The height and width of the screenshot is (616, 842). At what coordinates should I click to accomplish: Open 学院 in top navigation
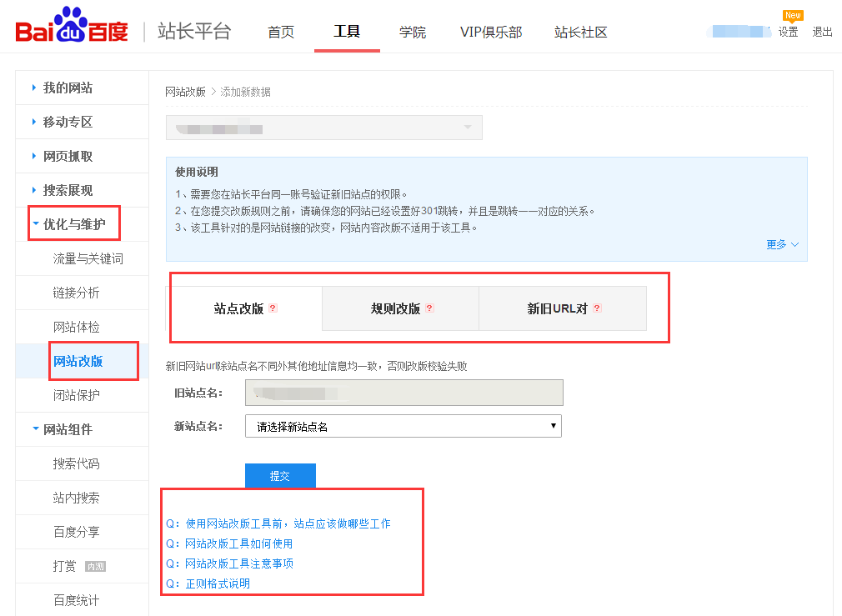(412, 33)
